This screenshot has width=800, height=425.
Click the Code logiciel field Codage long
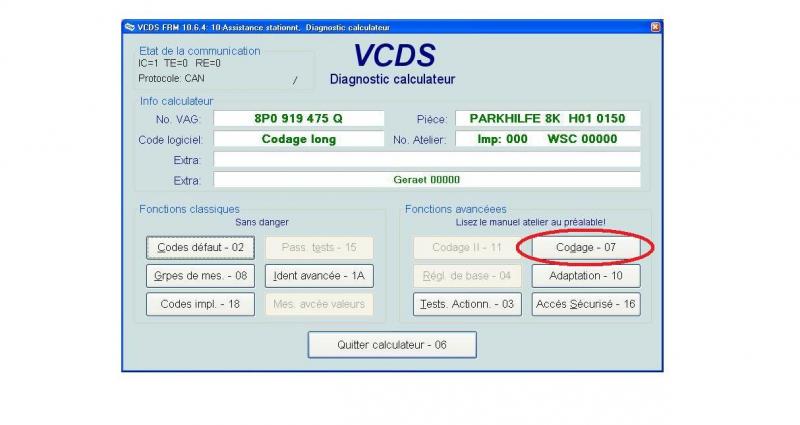pyautogui.click(x=298, y=139)
